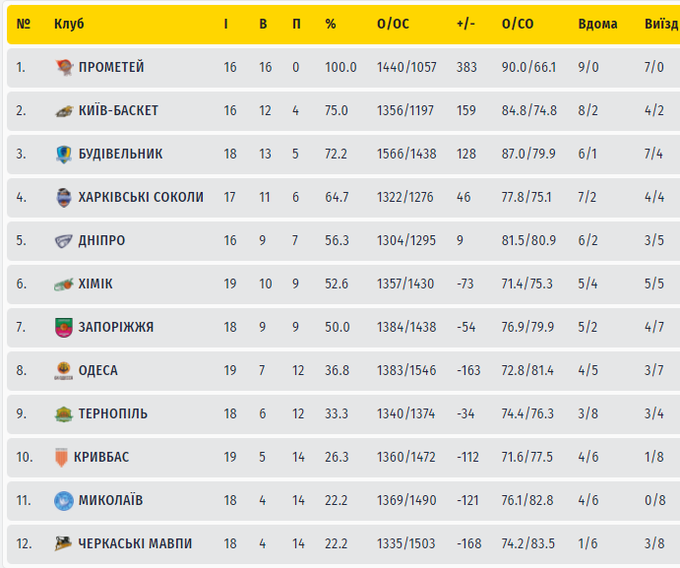
Task: Click the Харківські Соколи logo icon
Action: [64, 197]
